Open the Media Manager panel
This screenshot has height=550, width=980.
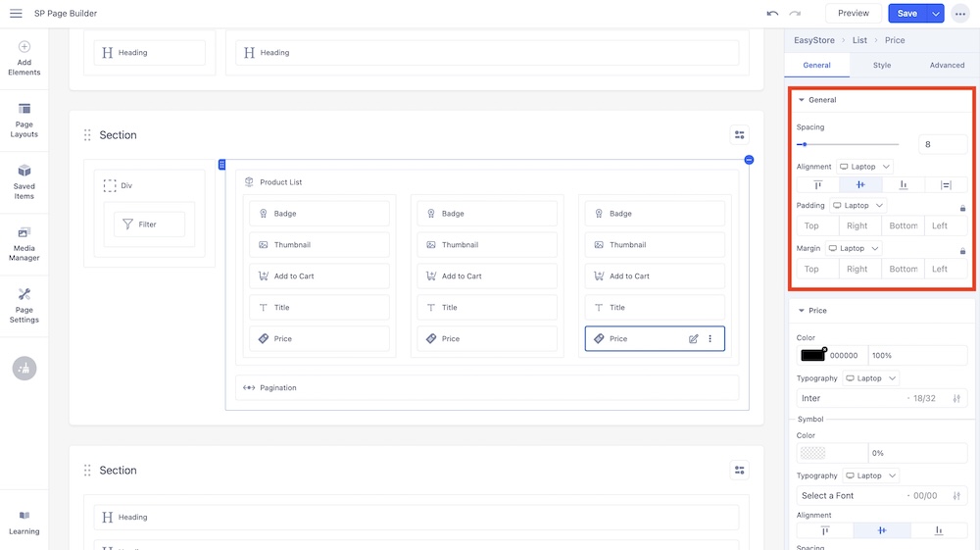24,244
